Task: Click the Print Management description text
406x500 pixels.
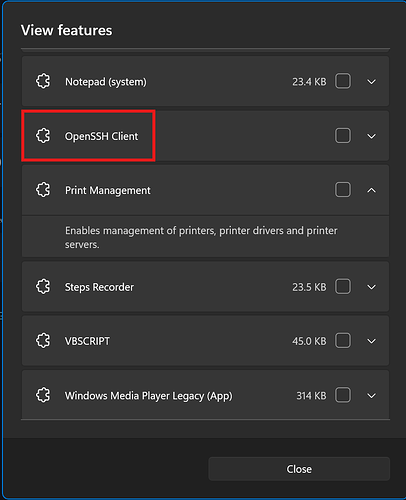Action: [201, 237]
